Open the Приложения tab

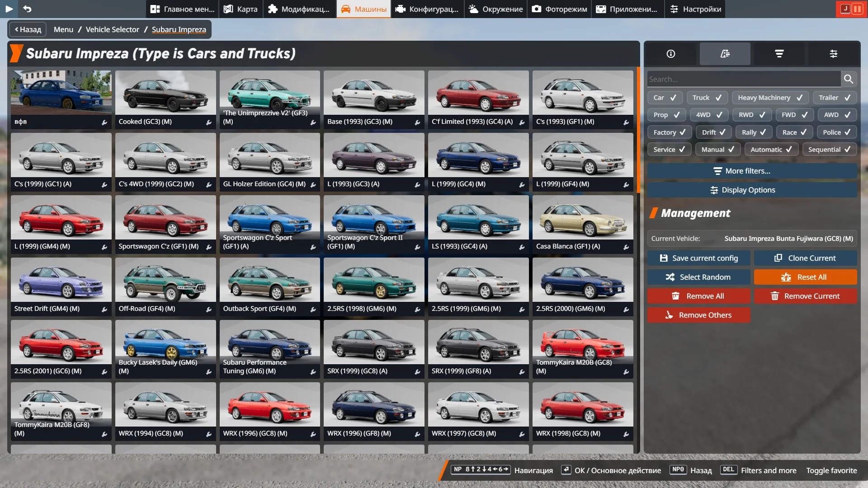click(x=627, y=9)
